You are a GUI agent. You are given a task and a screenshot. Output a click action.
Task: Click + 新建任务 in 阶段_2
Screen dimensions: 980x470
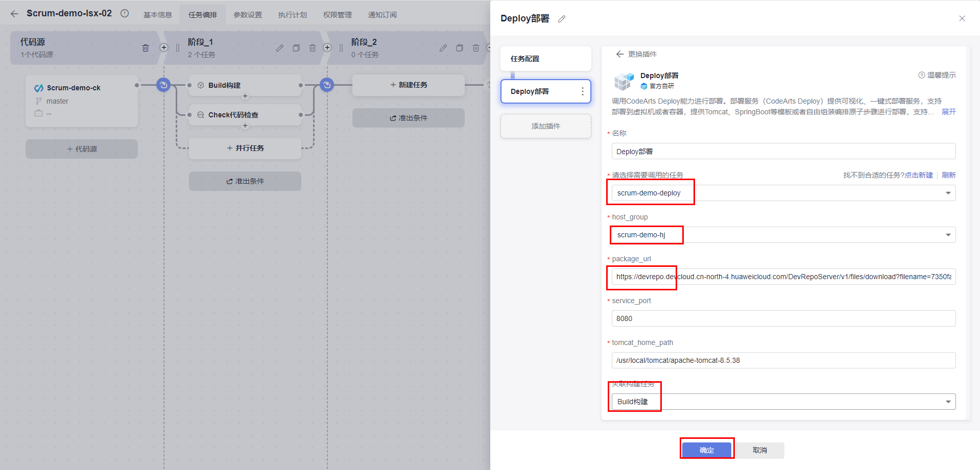(x=409, y=85)
